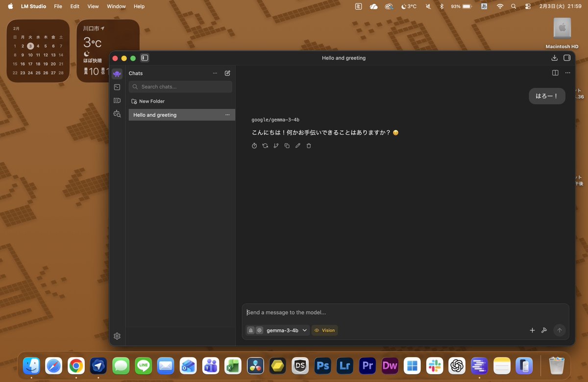
Task: Open the Help menu
Action: (139, 6)
